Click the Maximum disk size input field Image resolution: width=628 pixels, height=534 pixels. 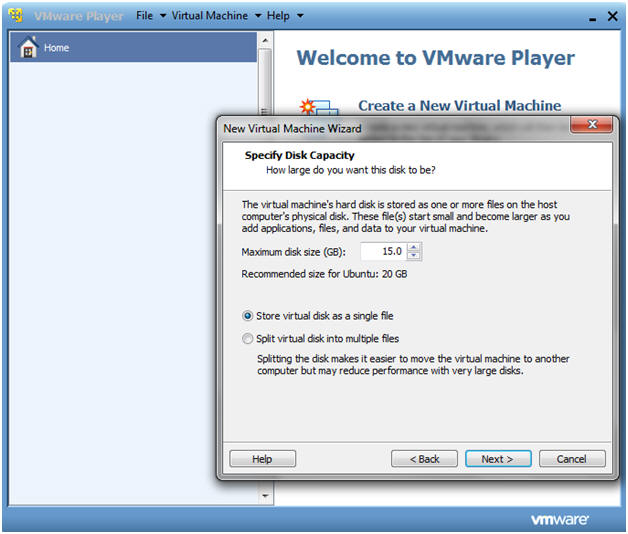[x=384, y=252]
